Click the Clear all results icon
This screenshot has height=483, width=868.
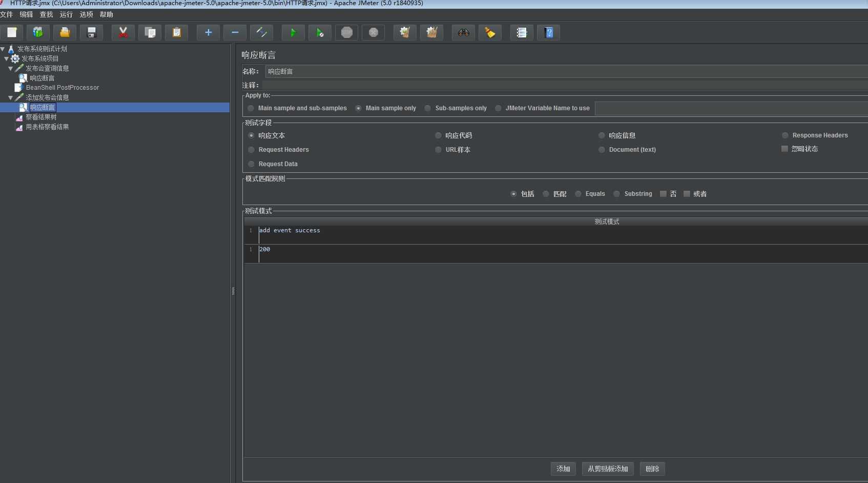pyautogui.click(x=432, y=32)
